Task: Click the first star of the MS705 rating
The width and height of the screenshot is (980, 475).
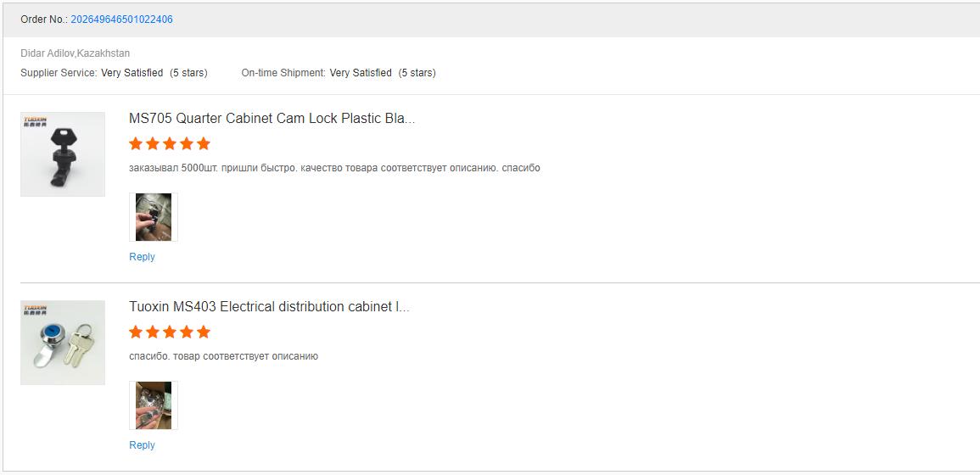Action: click(x=136, y=144)
